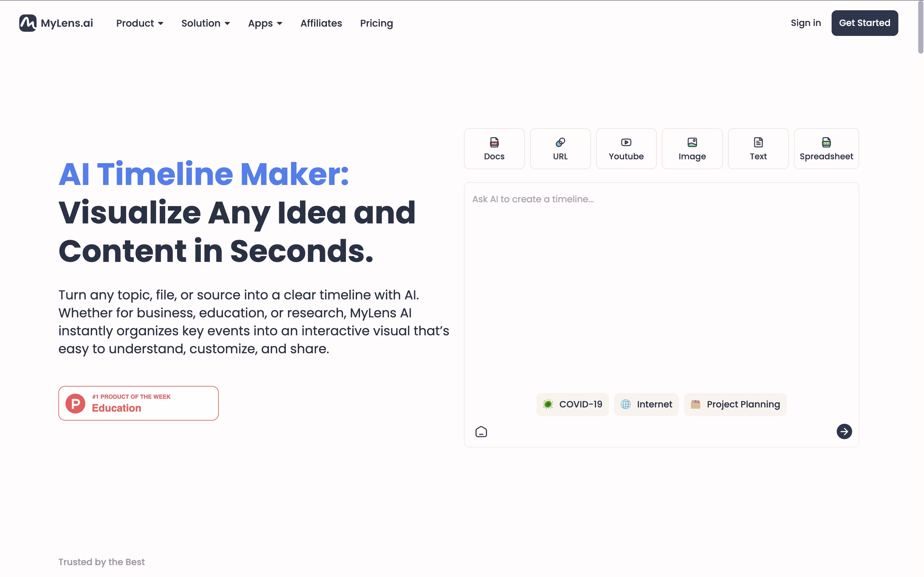Screen dimensions: 924x577
Task: Open the Pricing menu item
Action: [x=376, y=23]
